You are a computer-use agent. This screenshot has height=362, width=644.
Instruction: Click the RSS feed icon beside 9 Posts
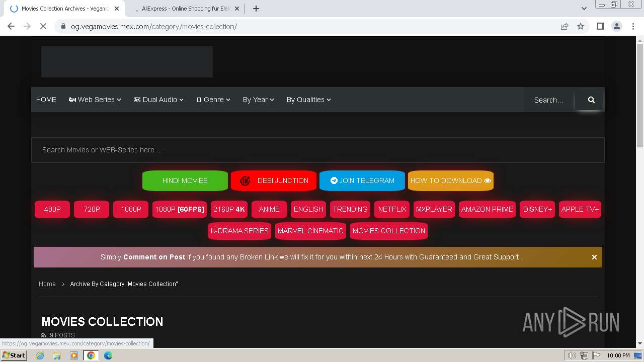(44, 335)
